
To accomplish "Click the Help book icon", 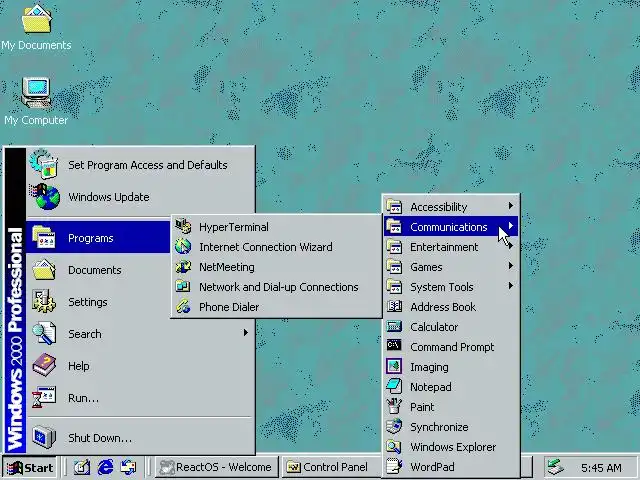I will pos(44,365).
